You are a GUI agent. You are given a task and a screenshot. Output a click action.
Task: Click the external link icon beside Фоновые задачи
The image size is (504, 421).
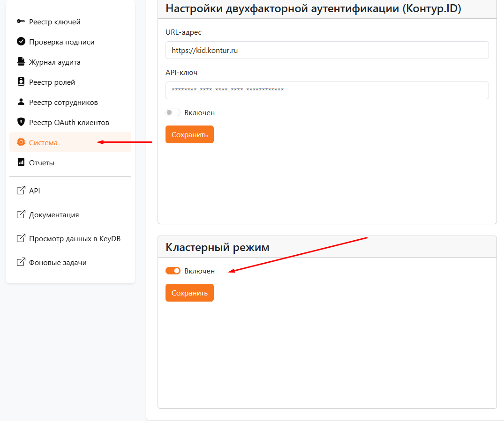coord(21,262)
